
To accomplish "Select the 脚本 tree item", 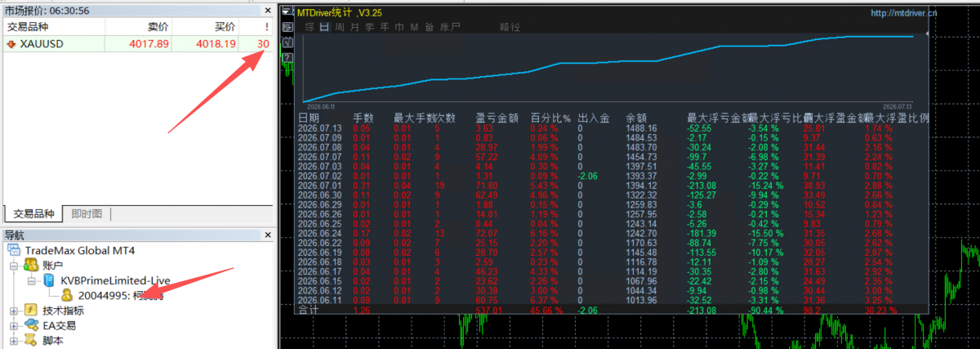I will click(53, 340).
